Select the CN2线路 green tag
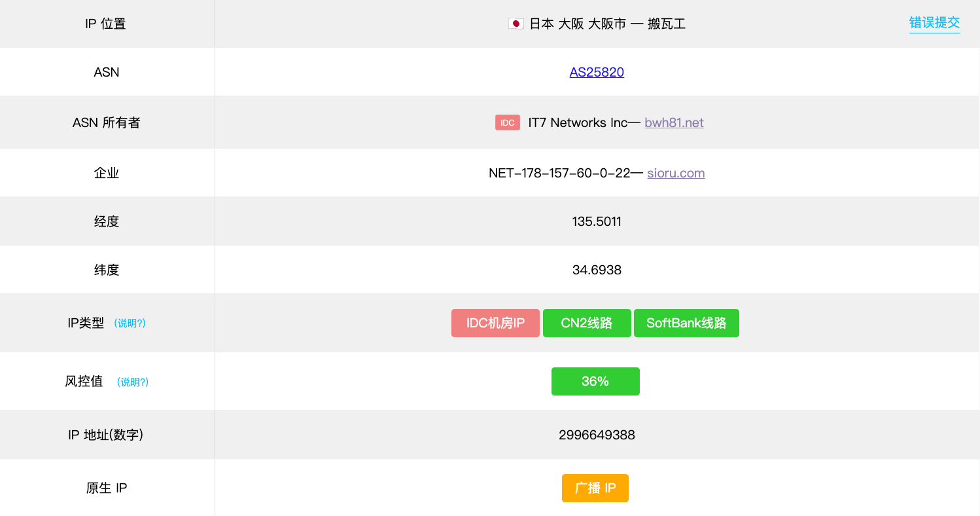 click(587, 323)
